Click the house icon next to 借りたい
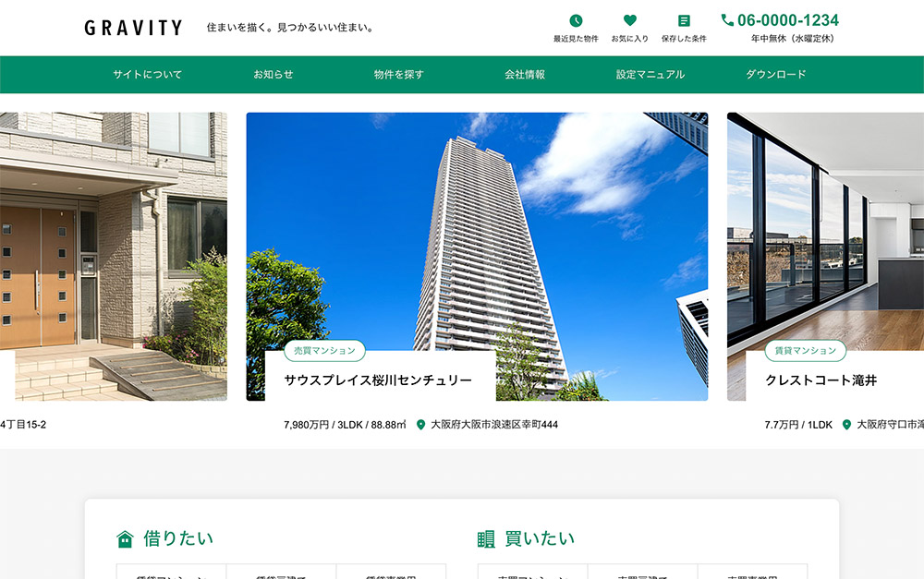Viewport: 924px width, 579px height. pos(125,539)
